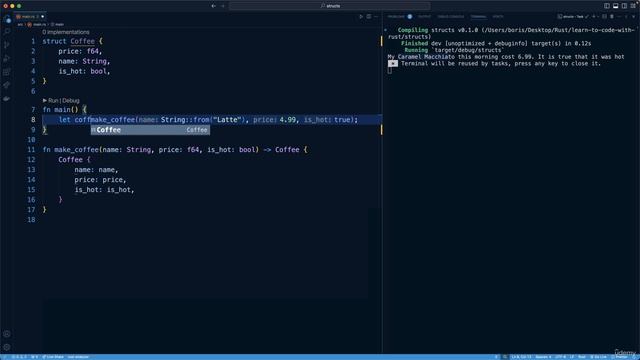Toggle the secondary side bar layout icon
Viewport: 640px width, 360px height.
click(x=624, y=6)
